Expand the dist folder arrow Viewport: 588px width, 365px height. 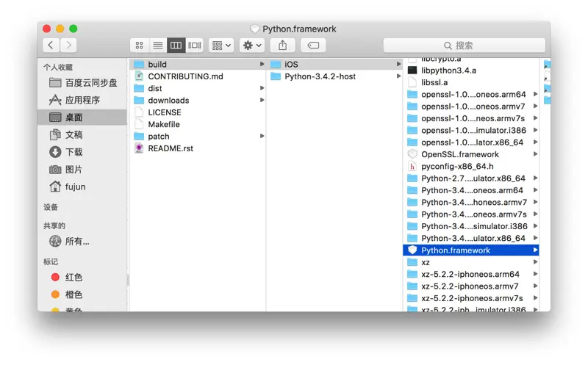click(262, 88)
